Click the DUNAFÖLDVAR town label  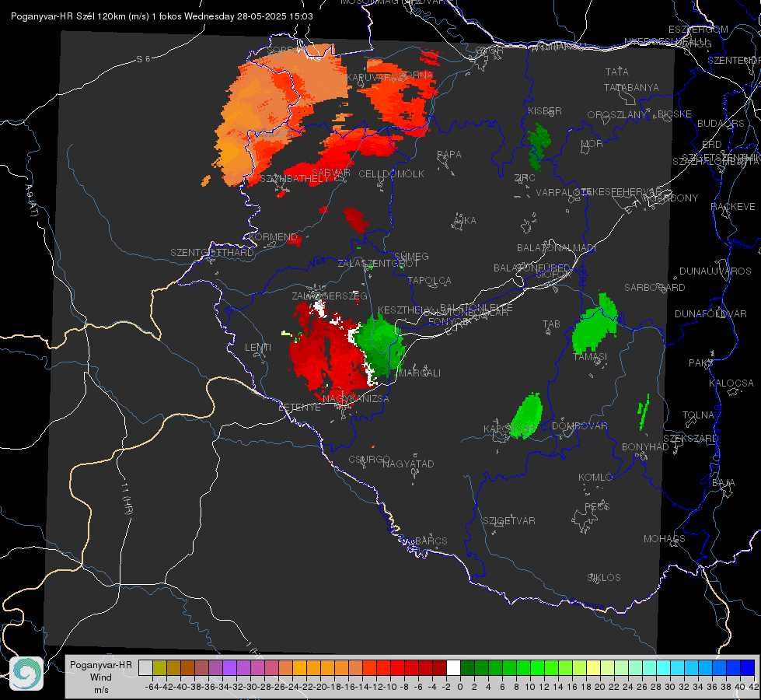click(710, 313)
